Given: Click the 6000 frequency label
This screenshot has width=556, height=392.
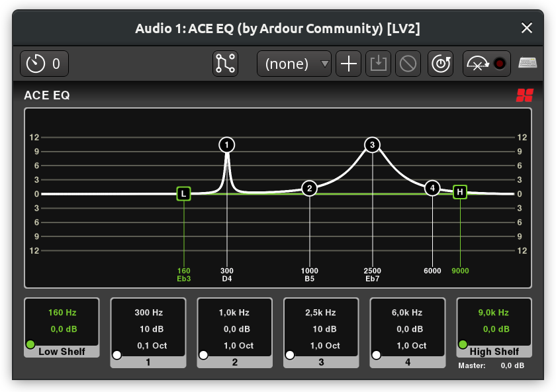Looking at the screenshot, I should tap(432, 271).
